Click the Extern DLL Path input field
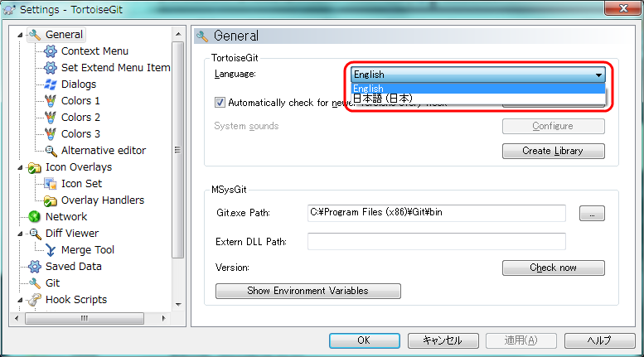This screenshot has height=357, width=644. [437, 241]
